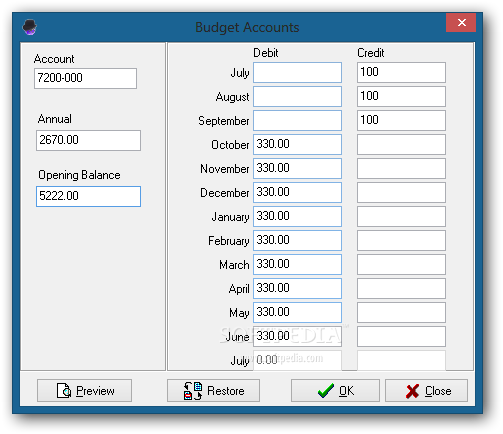Click the Opening Balance field
The height and width of the screenshot is (434, 503).
point(88,196)
